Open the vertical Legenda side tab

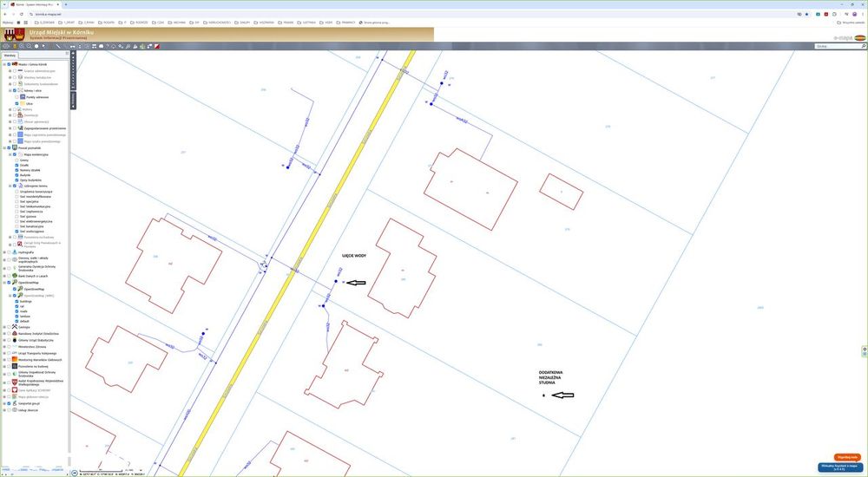[73, 101]
